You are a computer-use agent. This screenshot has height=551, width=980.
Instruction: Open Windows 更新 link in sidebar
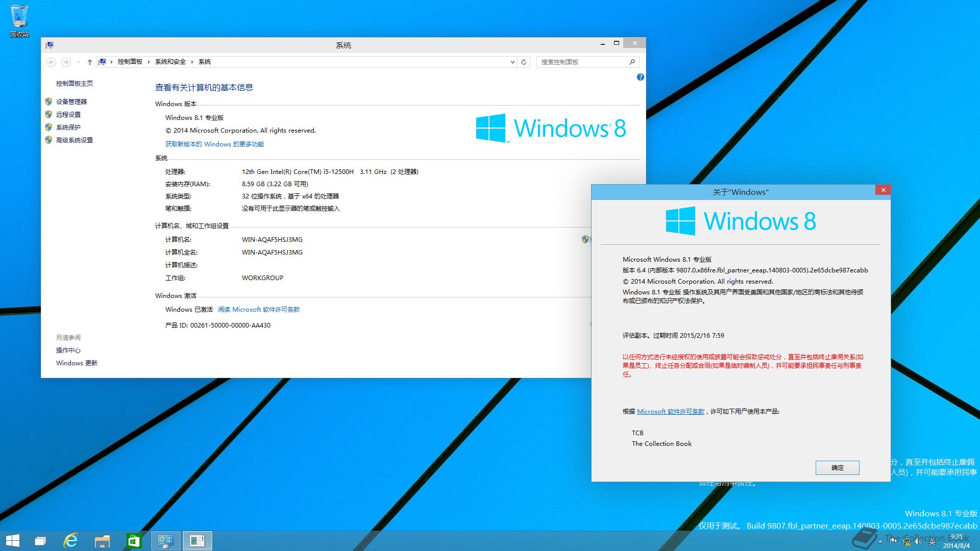point(77,363)
